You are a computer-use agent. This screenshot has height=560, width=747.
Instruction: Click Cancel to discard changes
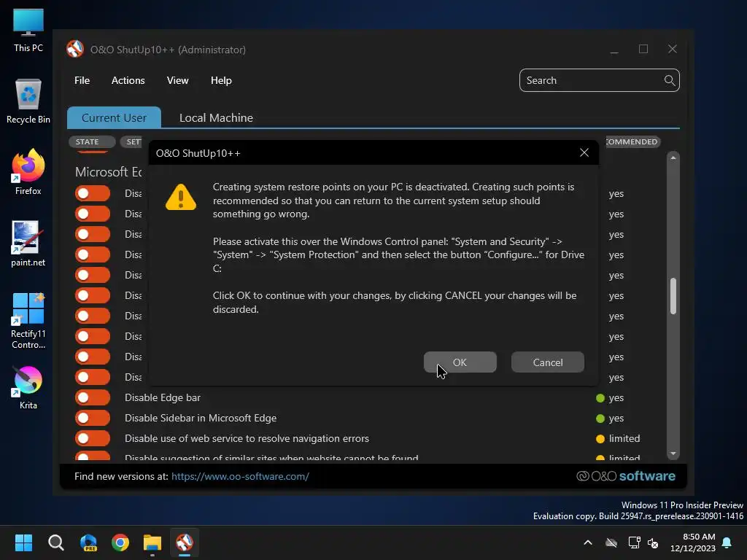[547, 362]
